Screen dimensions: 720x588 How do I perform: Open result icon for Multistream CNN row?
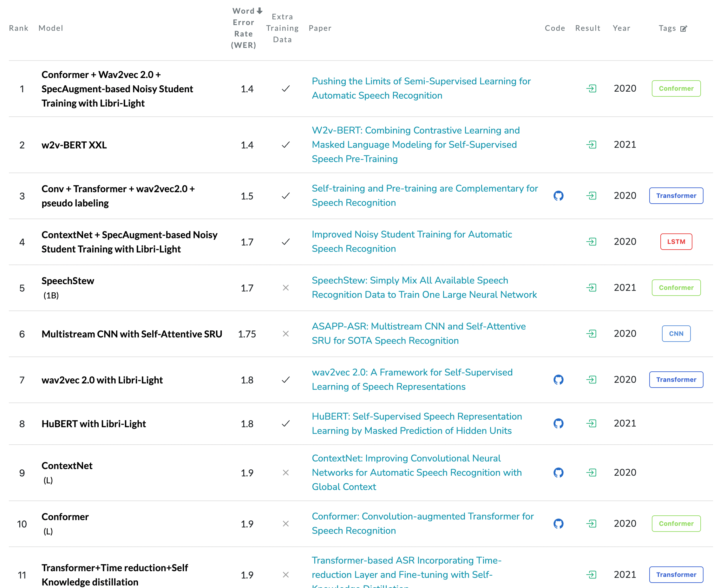(x=591, y=334)
